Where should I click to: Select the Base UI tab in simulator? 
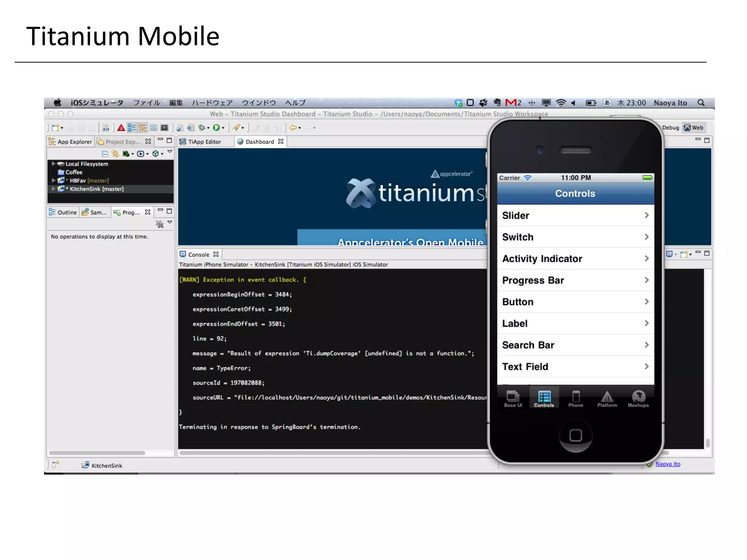point(513,398)
